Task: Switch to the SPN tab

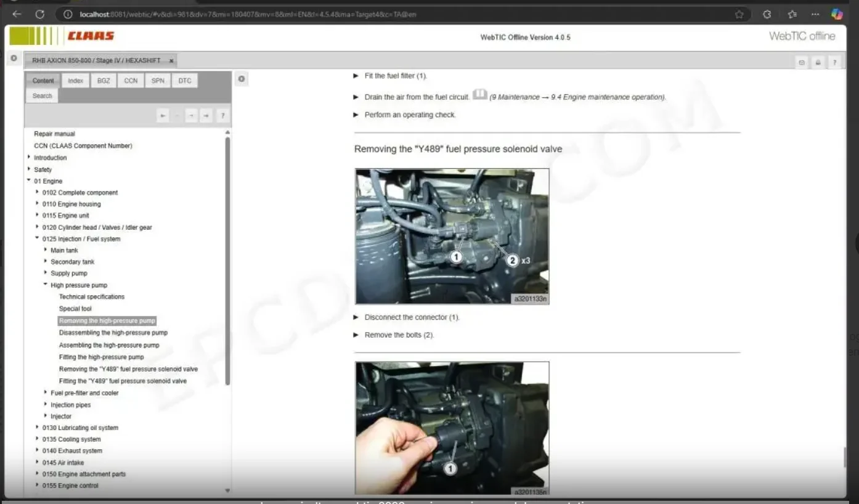Action: pyautogui.click(x=158, y=81)
